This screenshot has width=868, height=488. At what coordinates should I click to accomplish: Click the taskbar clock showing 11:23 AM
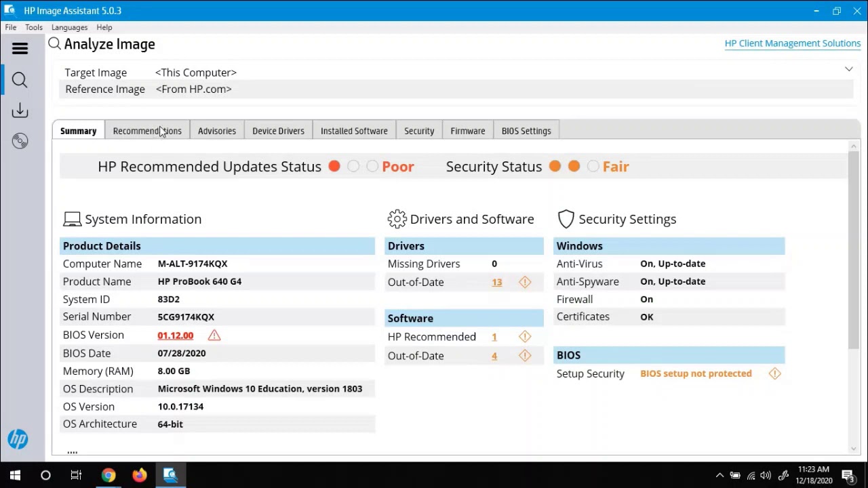pyautogui.click(x=814, y=475)
